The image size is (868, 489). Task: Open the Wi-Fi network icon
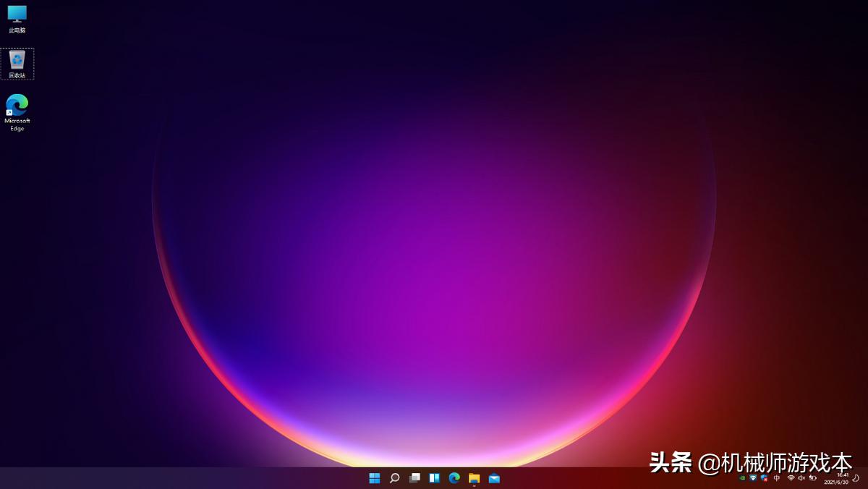(791, 478)
